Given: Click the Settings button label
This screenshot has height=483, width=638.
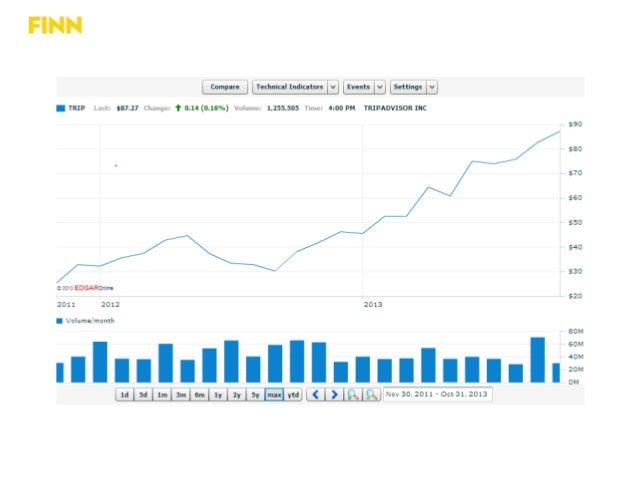Looking at the screenshot, I should (x=408, y=87).
